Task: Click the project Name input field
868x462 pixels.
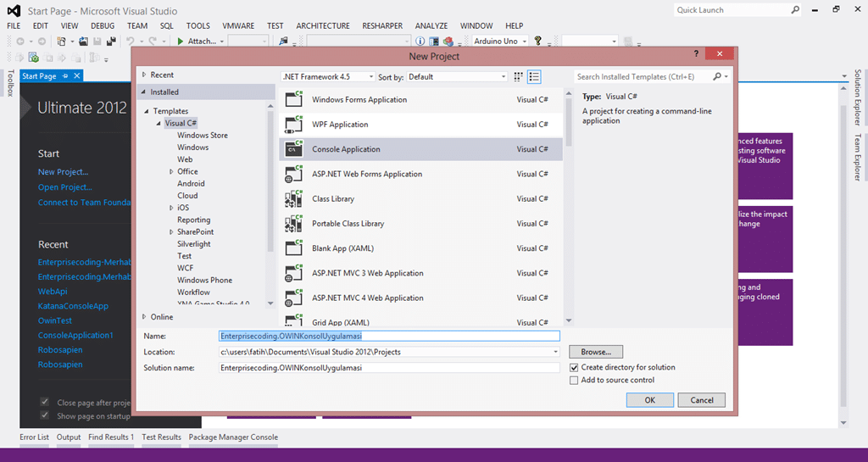Action: 389,336
